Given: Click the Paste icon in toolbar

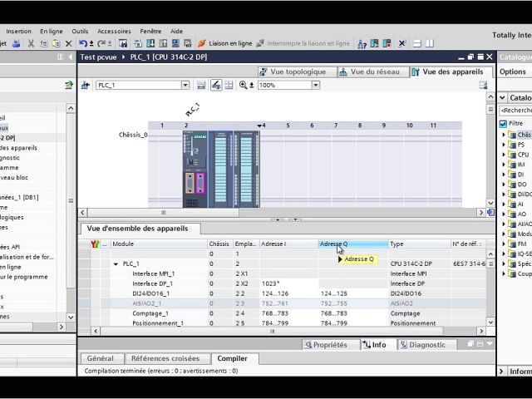Looking at the screenshot, I should [56, 43].
